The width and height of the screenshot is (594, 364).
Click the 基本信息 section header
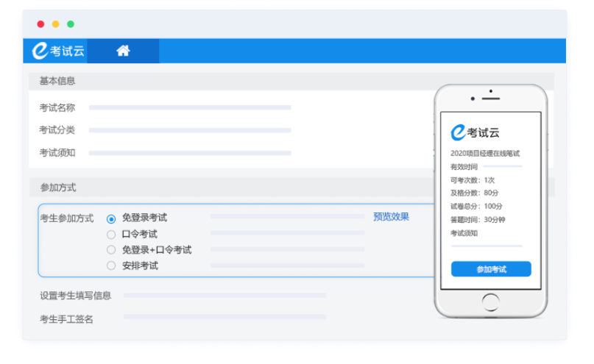point(57,81)
